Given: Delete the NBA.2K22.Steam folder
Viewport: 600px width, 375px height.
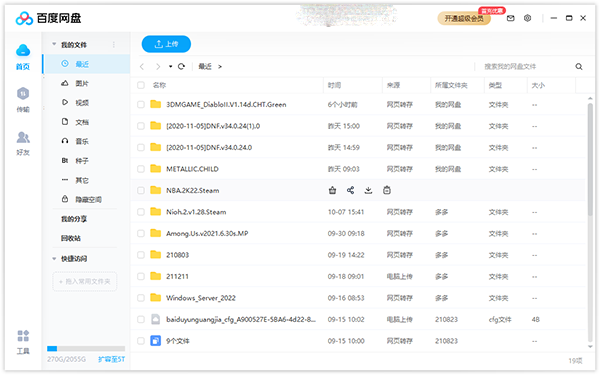Looking at the screenshot, I should click(x=387, y=190).
